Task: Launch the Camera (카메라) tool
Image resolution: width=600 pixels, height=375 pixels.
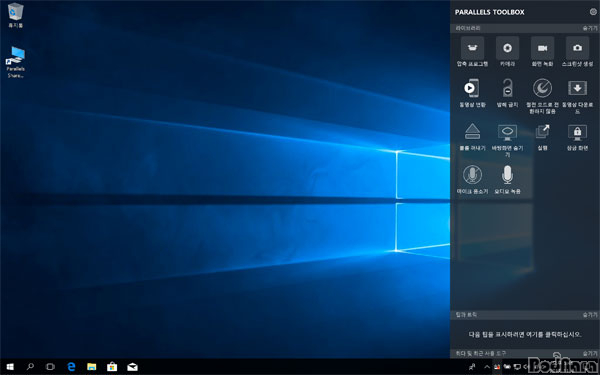Action: [x=507, y=52]
